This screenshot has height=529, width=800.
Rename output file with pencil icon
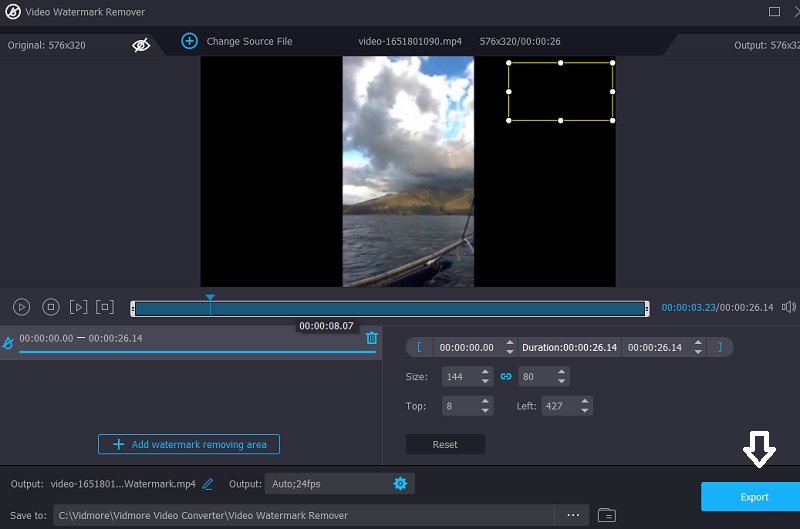point(208,484)
